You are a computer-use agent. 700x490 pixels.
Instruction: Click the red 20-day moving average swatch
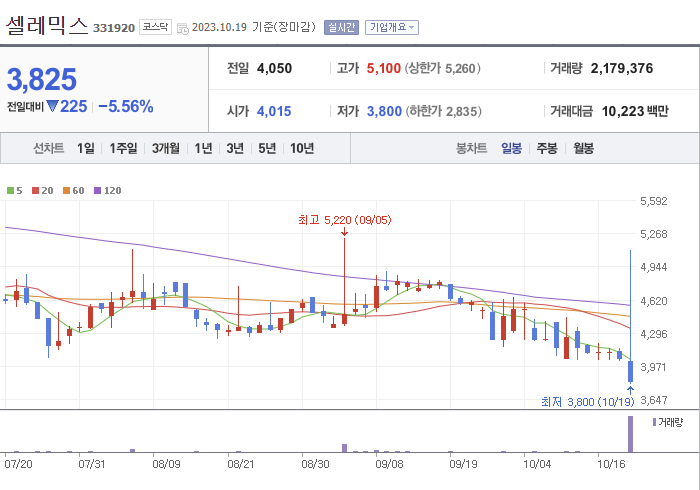click(35, 191)
